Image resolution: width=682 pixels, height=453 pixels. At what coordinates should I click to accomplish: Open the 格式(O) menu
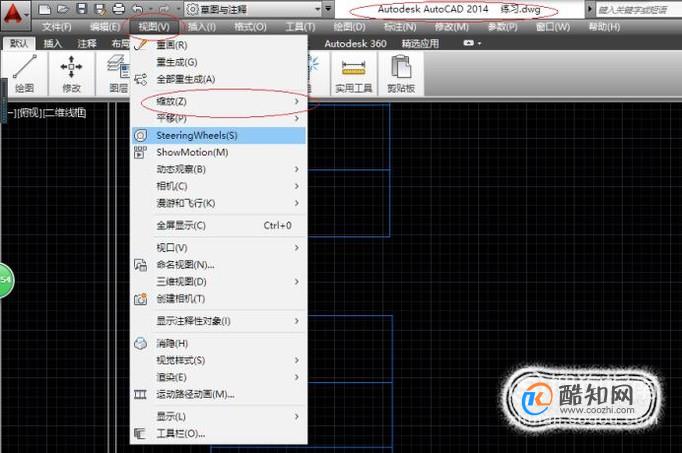tap(250, 27)
